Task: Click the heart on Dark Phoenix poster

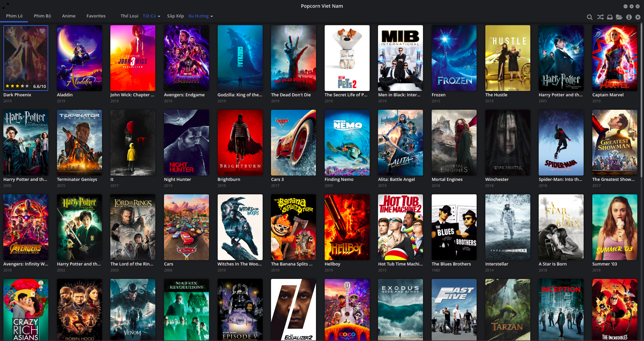Action: point(42,31)
